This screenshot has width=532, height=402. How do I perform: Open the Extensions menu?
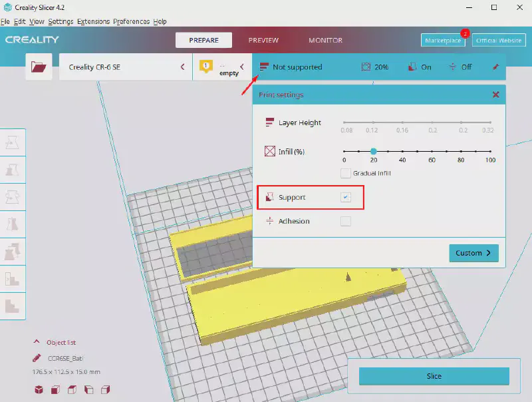point(93,21)
